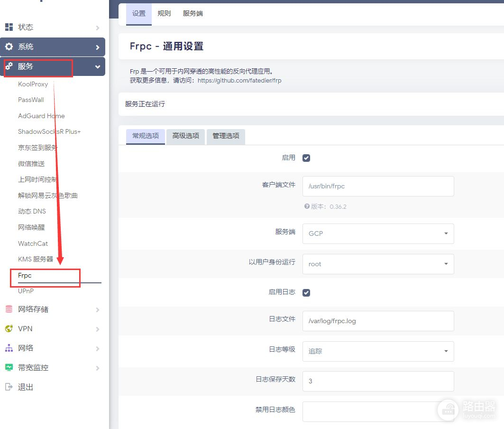Uncheck the 启用日志 checkbox

[x=306, y=293]
